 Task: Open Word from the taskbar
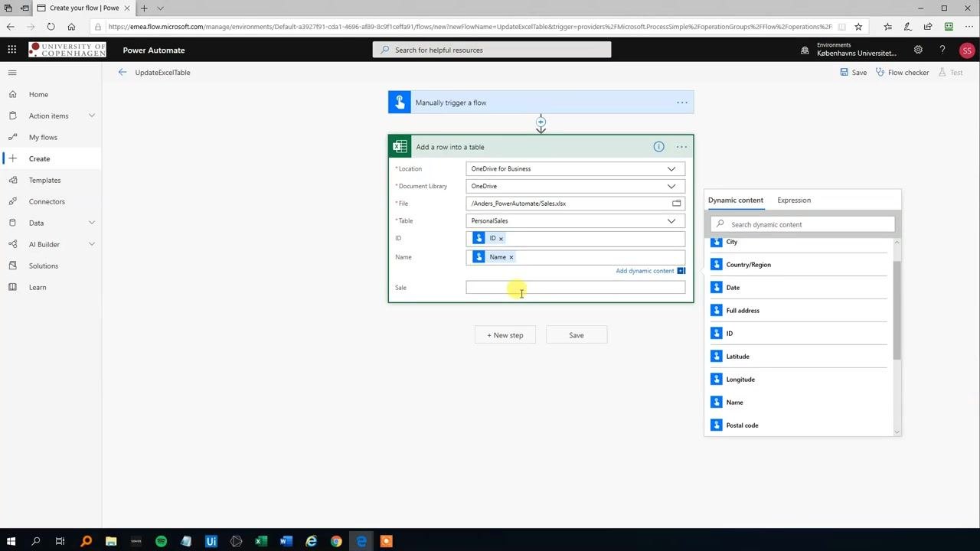pyautogui.click(x=286, y=541)
